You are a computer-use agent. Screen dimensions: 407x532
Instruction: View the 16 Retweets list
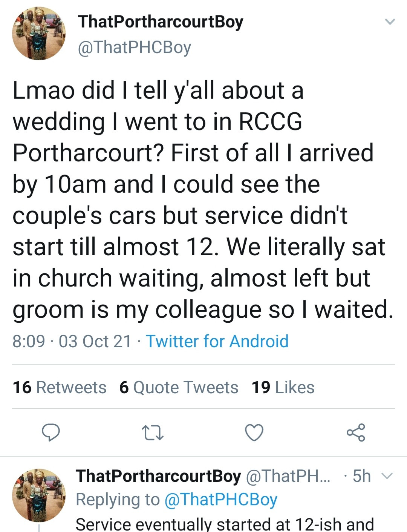pos(60,387)
